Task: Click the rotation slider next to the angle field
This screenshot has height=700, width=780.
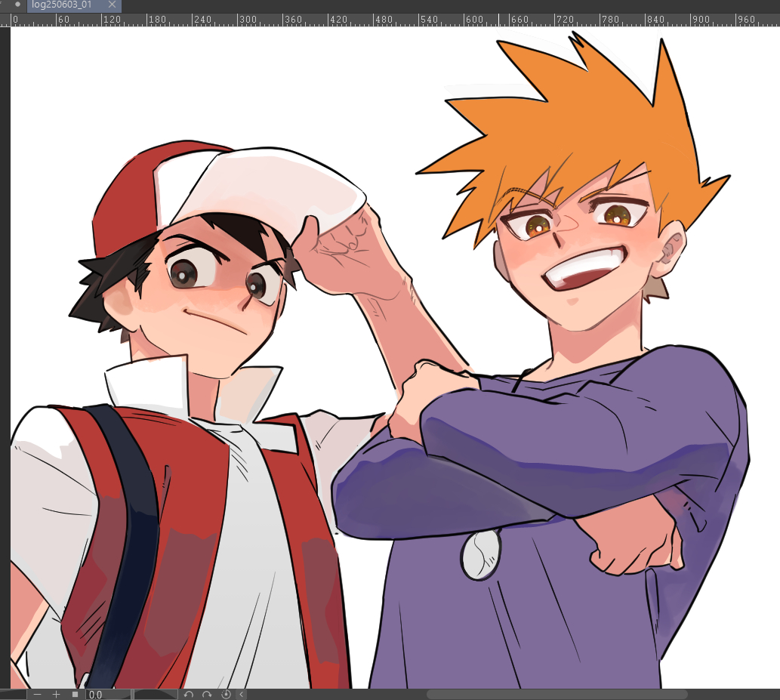Action: 155,694
